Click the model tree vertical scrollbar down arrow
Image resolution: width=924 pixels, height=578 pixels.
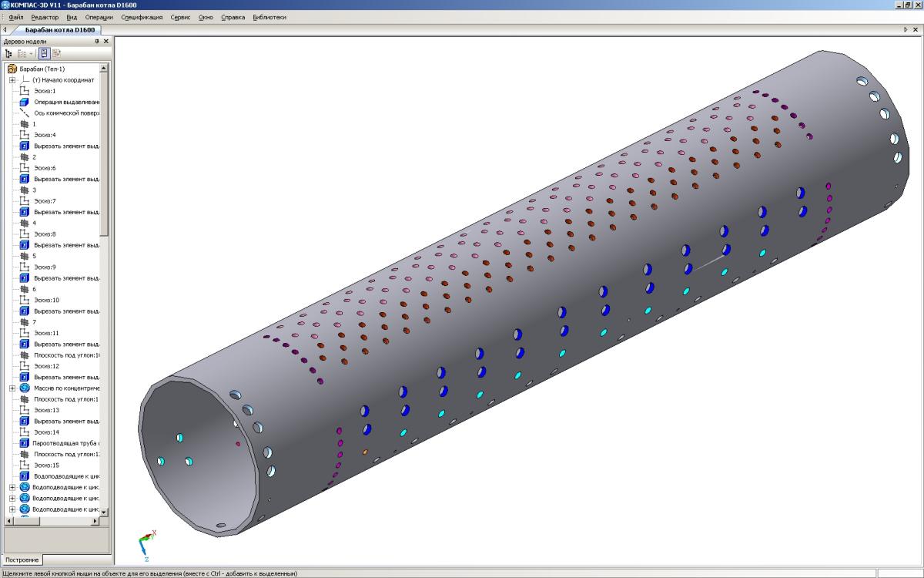105,512
